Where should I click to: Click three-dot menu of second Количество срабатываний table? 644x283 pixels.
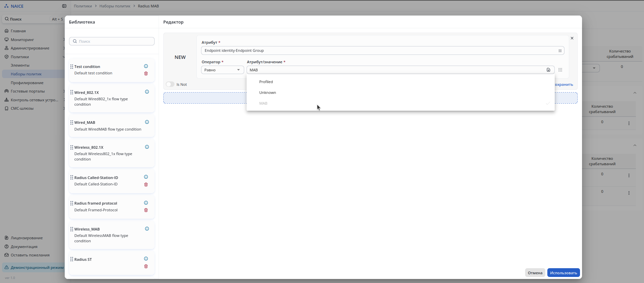click(629, 176)
